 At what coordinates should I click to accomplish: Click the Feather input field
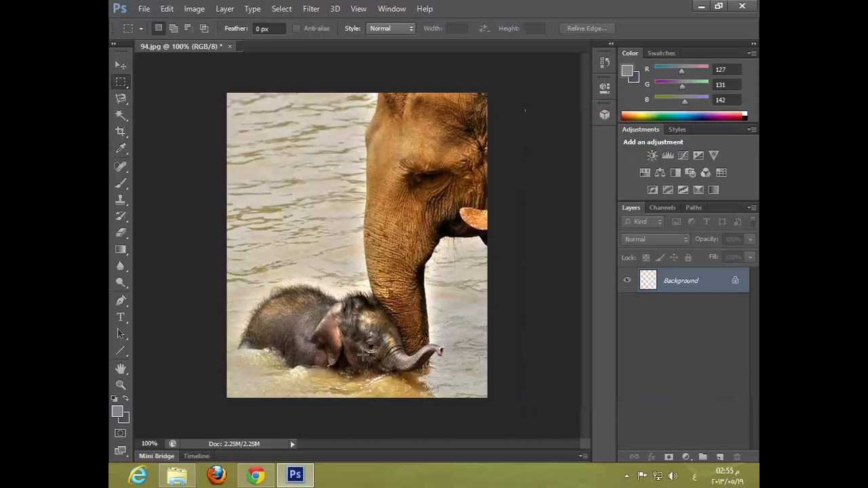click(x=271, y=28)
